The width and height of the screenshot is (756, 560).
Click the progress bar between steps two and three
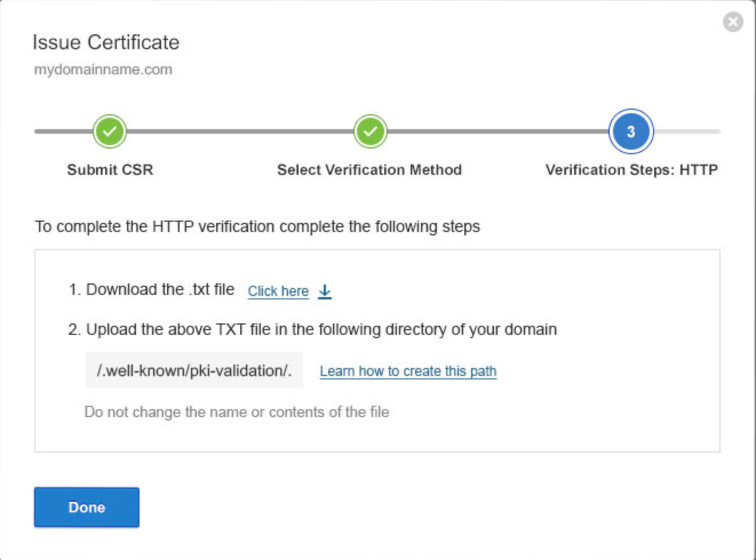click(x=500, y=132)
